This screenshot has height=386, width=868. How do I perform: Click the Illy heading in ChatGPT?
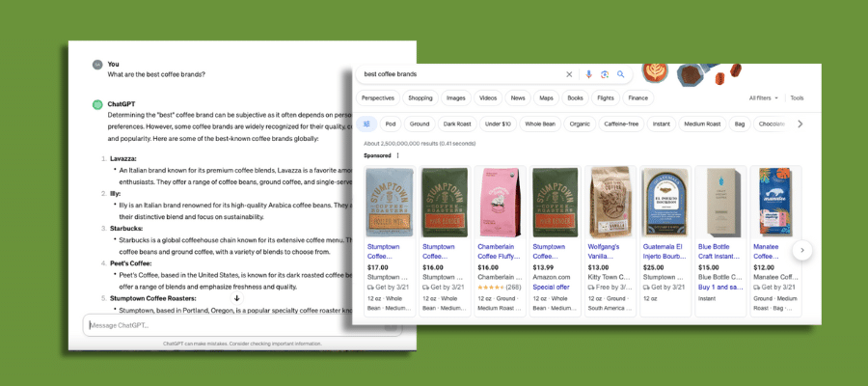pyautogui.click(x=115, y=194)
